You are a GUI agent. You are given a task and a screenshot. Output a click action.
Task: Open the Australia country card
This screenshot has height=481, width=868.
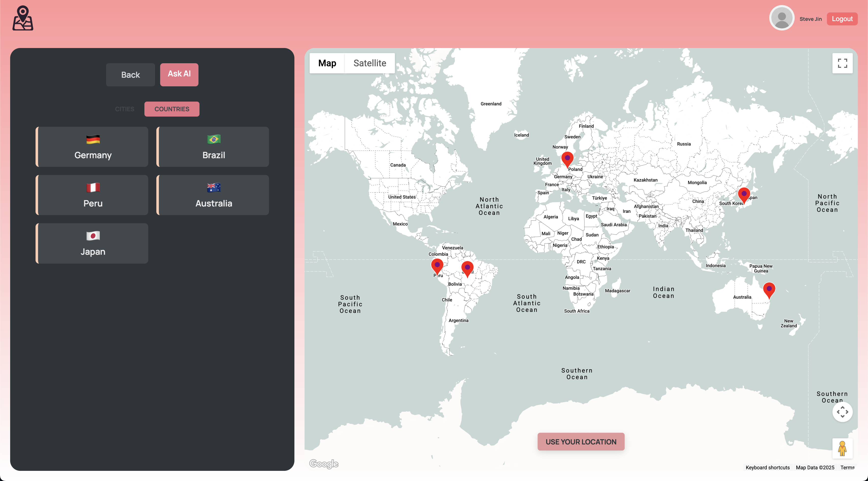coord(213,195)
